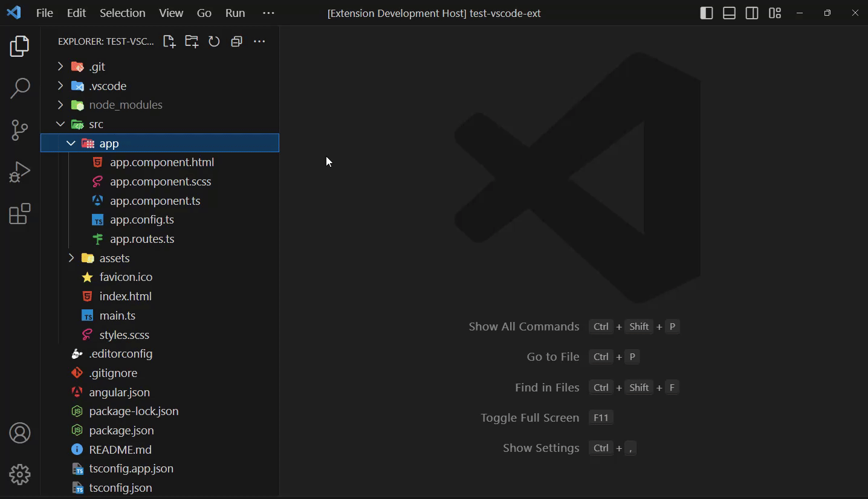Open .gitignore file
Viewport: 868px width, 499px height.
[x=160, y=373]
